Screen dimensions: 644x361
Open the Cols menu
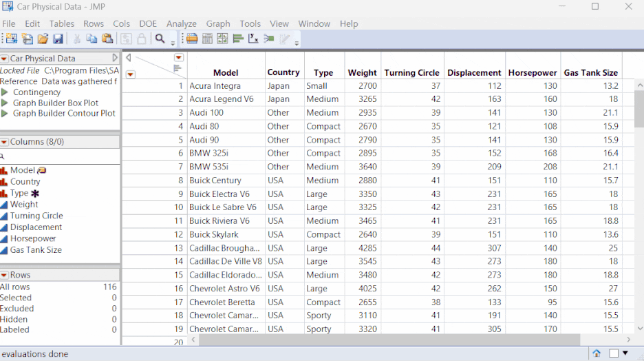pyautogui.click(x=122, y=24)
